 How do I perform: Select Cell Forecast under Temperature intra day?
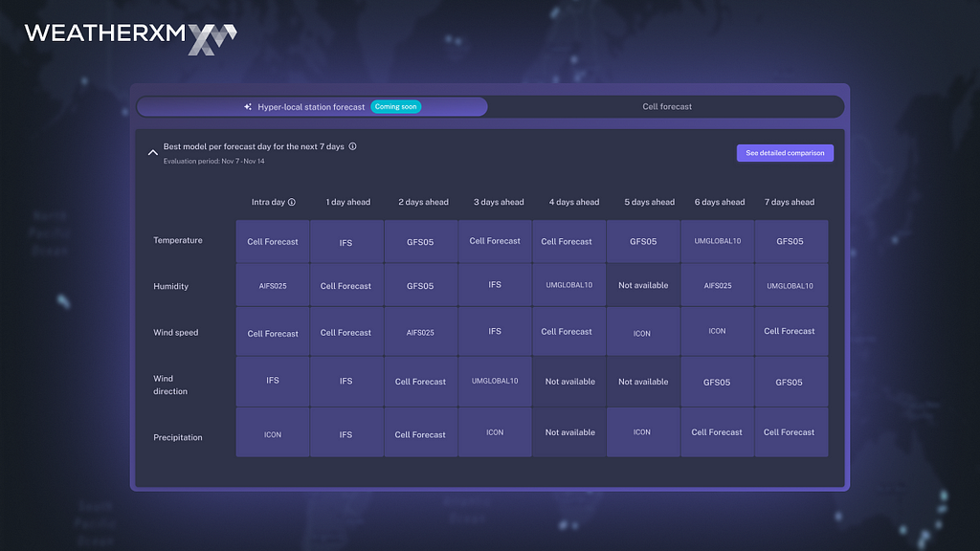coord(272,241)
